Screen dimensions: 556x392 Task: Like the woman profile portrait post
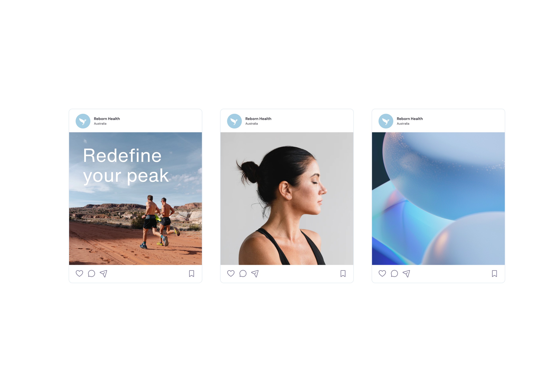(x=231, y=273)
